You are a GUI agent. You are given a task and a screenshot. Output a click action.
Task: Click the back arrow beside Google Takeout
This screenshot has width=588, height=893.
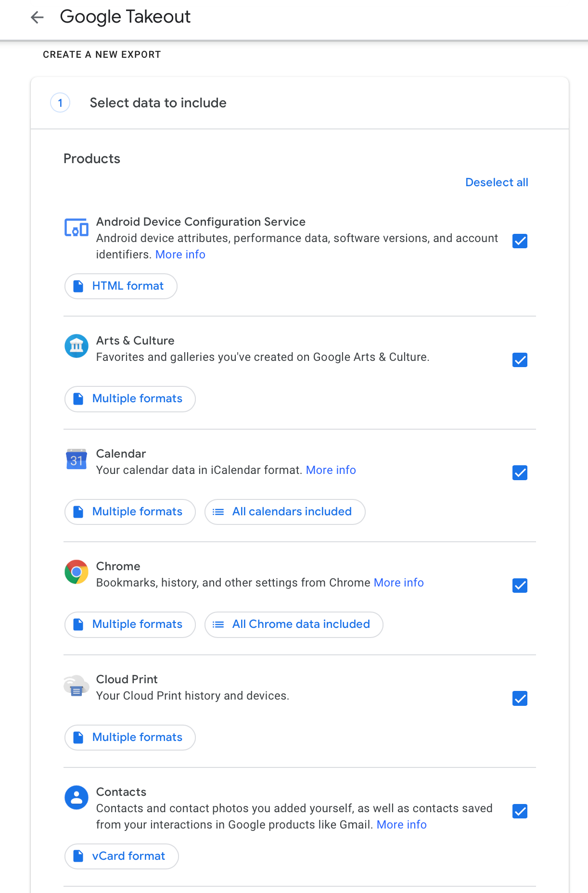click(x=37, y=17)
